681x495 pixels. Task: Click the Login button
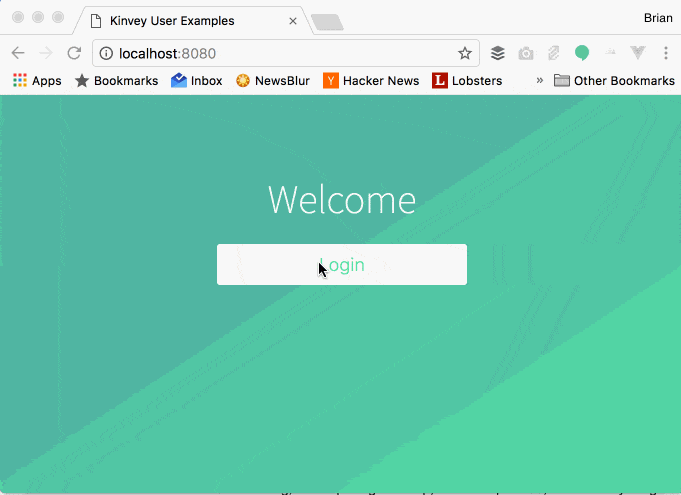(x=341, y=265)
